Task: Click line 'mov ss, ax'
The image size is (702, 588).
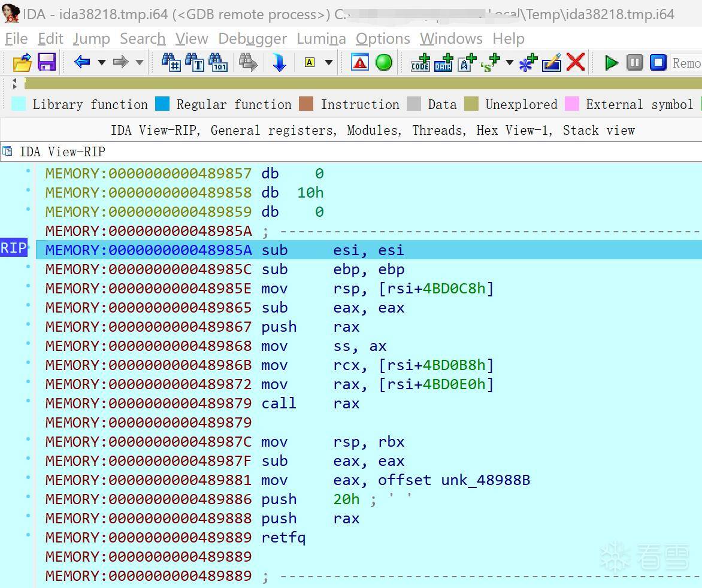Action: click(x=323, y=346)
